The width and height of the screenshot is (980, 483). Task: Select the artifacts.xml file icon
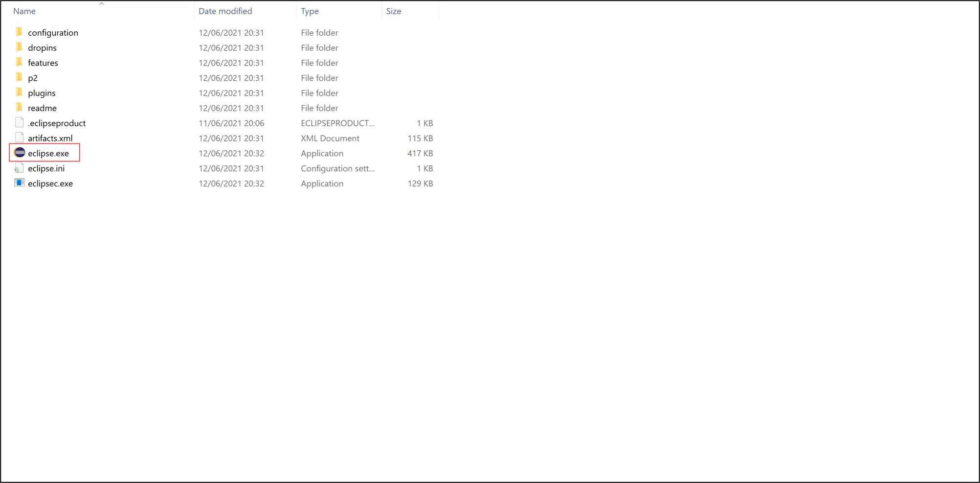[19, 138]
